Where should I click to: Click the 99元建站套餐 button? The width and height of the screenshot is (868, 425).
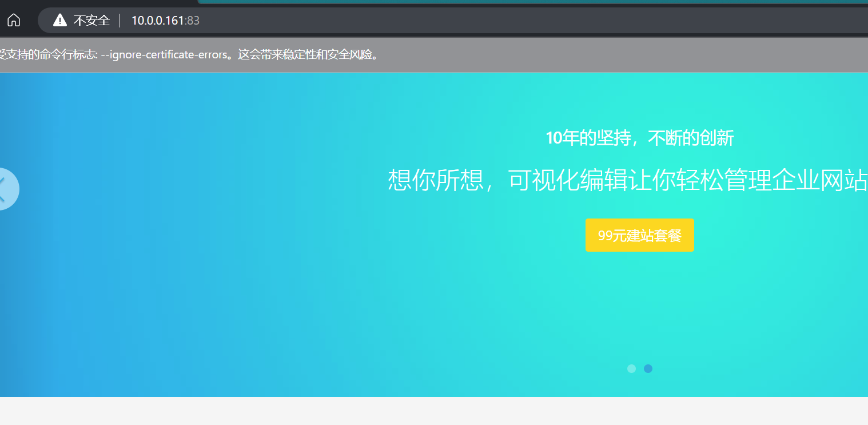(x=639, y=235)
